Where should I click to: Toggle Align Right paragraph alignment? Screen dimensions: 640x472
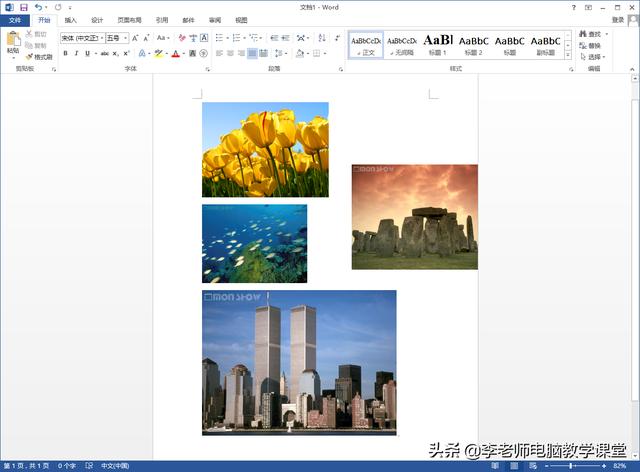pyautogui.click(x=241, y=53)
